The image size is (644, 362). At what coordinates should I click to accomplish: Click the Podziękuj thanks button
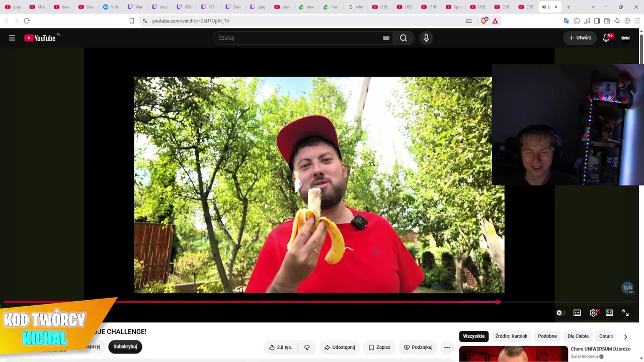coord(418,347)
